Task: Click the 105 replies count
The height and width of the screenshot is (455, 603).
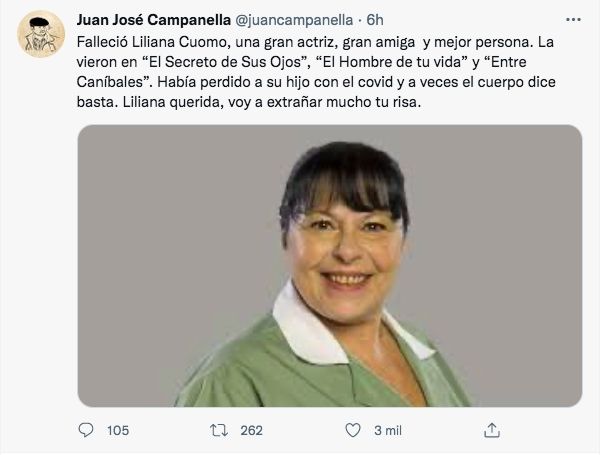Action: [x=118, y=430]
